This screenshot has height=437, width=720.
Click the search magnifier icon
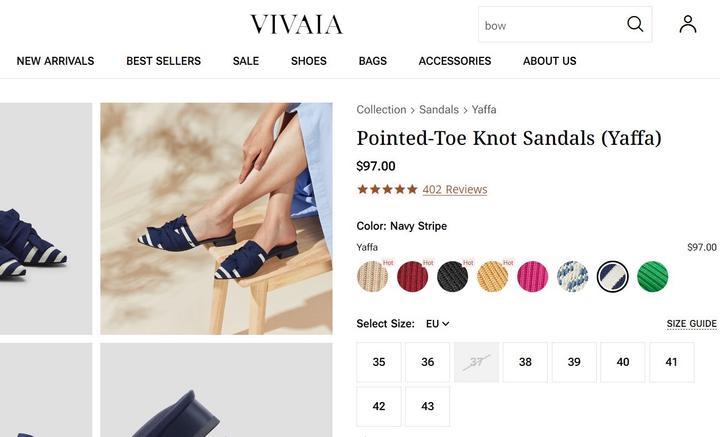click(635, 25)
